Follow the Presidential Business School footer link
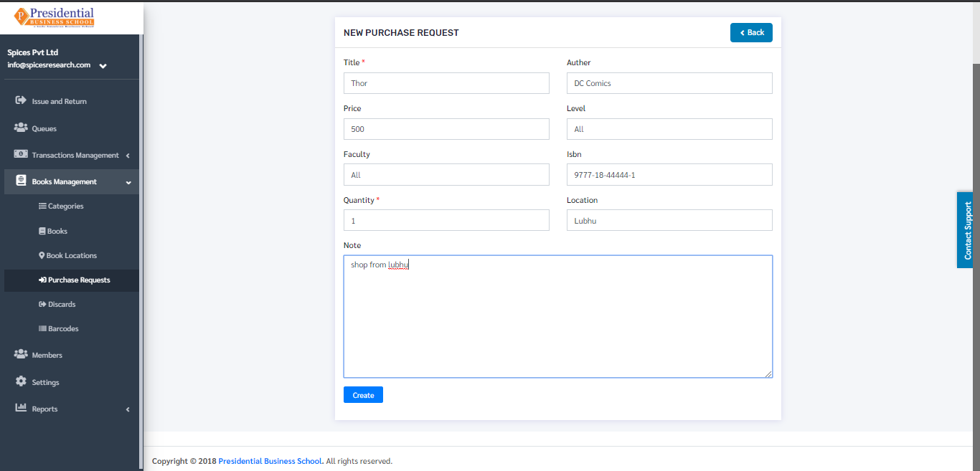 point(271,461)
